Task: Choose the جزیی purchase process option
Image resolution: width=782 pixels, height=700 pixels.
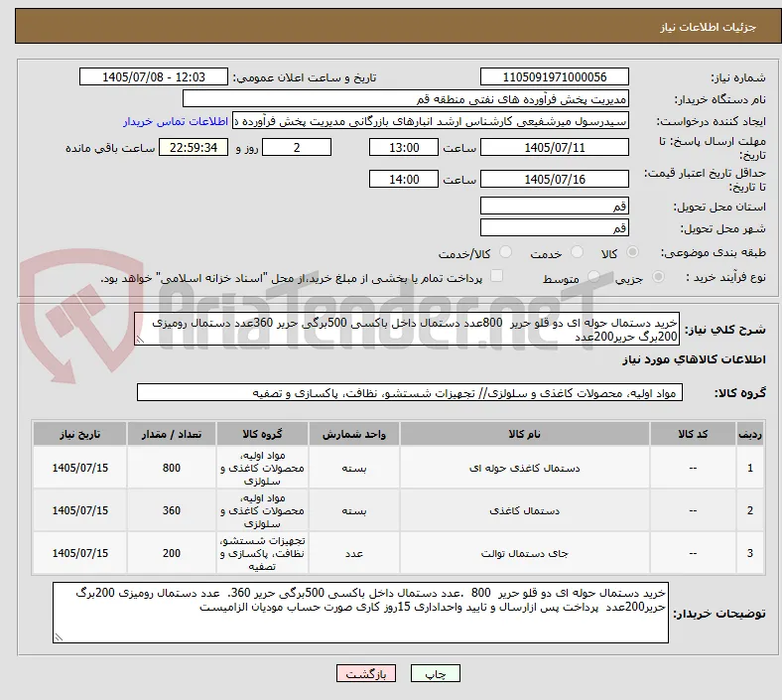Action: coord(658,277)
